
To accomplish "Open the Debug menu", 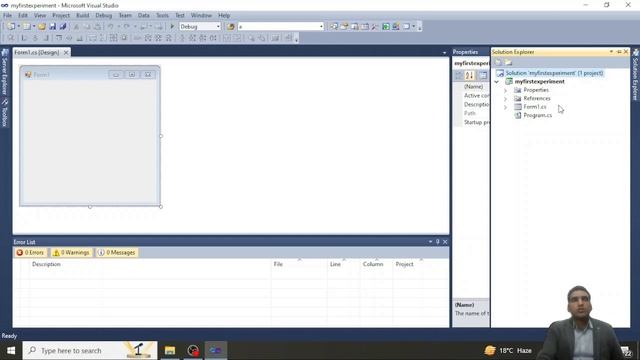I will pyautogui.click(x=104, y=16).
